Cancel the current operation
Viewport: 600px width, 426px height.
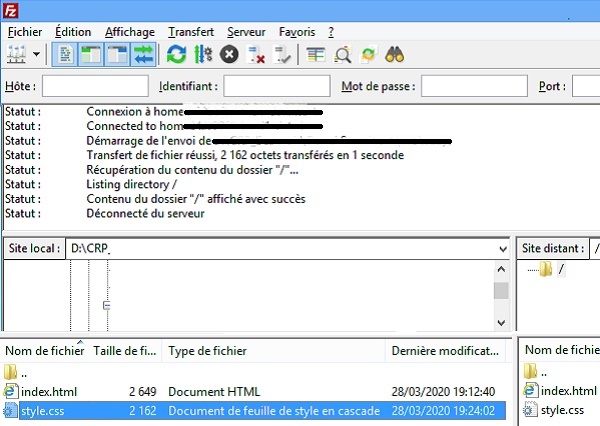click(229, 54)
